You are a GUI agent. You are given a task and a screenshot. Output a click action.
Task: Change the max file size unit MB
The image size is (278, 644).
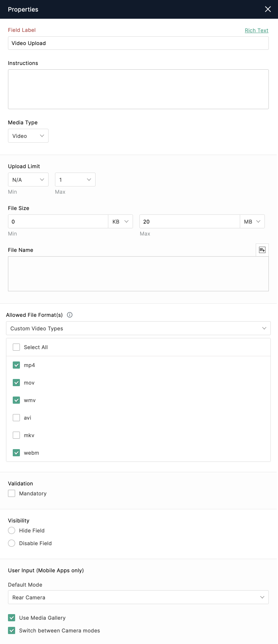(252, 222)
